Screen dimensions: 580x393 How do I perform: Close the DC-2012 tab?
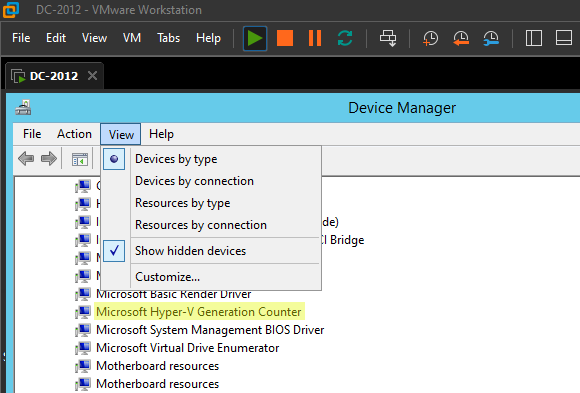coord(92,76)
